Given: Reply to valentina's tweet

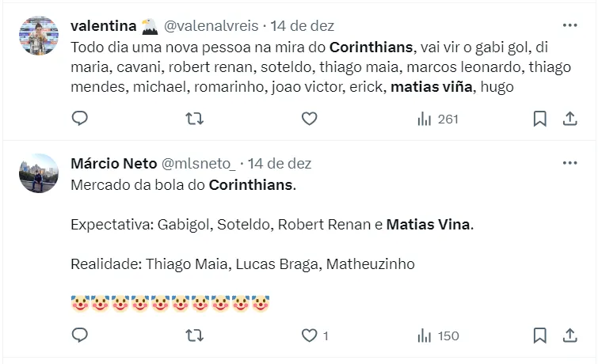Looking at the screenshot, I should (79, 119).
